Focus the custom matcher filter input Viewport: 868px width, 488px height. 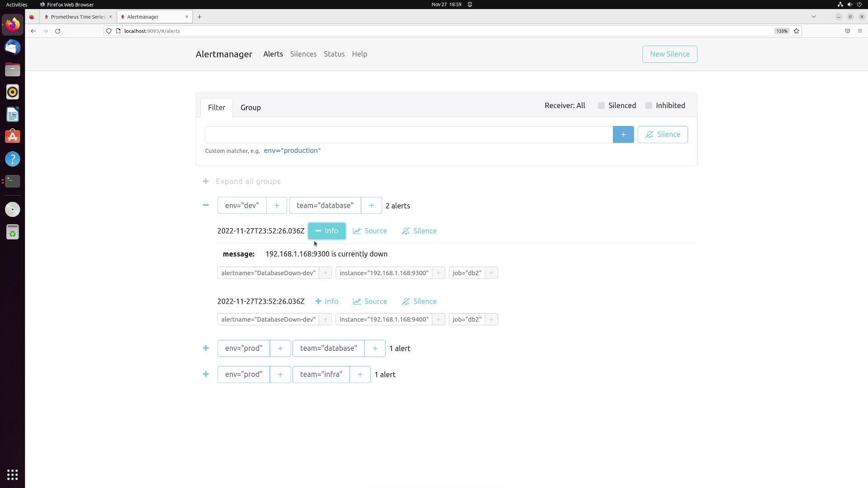(x=409, y=135)
